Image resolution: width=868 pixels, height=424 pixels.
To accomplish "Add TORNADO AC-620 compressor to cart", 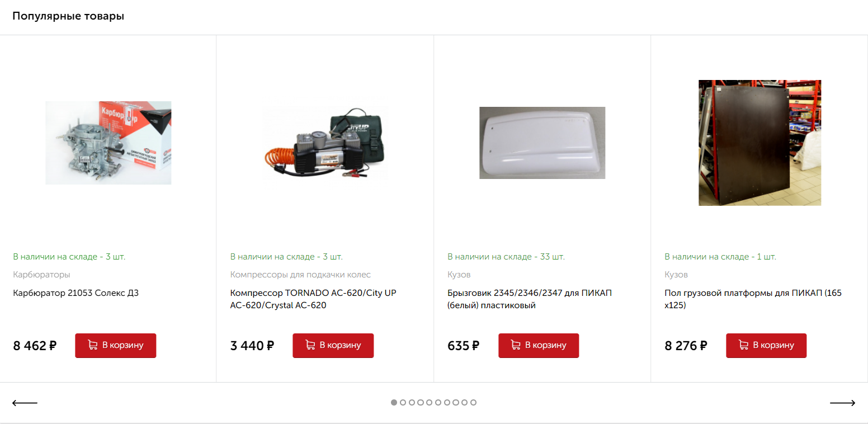I will tap(333, 346).
